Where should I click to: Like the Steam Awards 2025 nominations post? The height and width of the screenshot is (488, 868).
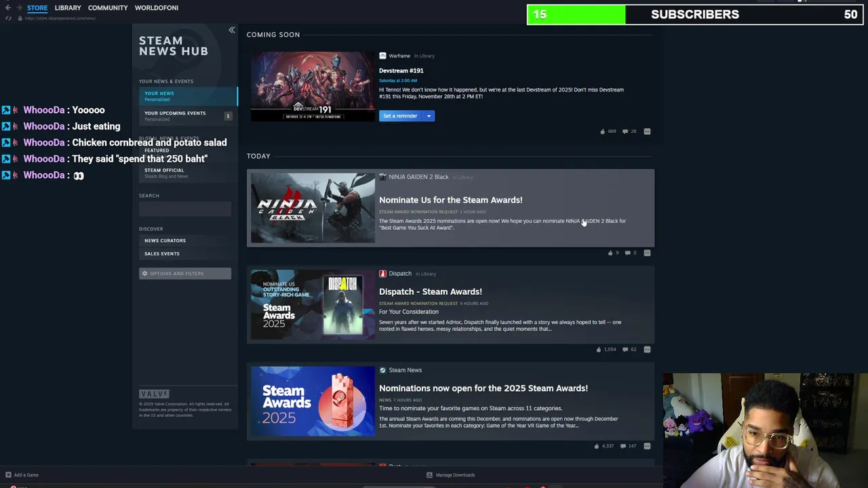[597, 446]
